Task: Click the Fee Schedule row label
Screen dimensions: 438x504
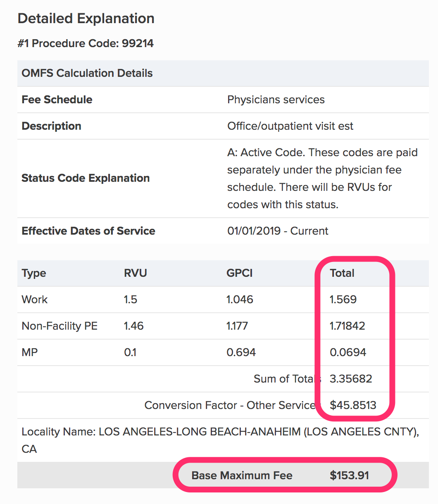Action: pos(57,100)
